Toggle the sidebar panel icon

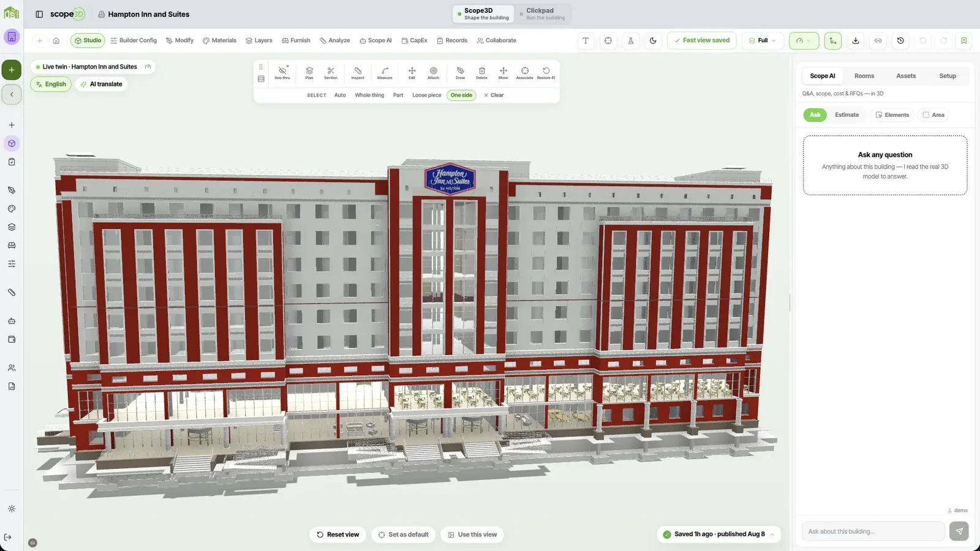[39, 14]
